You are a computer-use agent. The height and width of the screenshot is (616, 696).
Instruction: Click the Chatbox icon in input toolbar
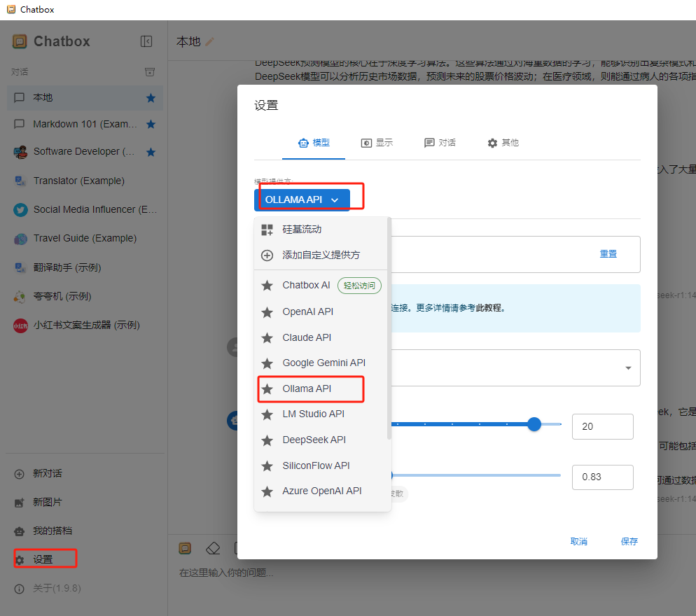(185, 549)
